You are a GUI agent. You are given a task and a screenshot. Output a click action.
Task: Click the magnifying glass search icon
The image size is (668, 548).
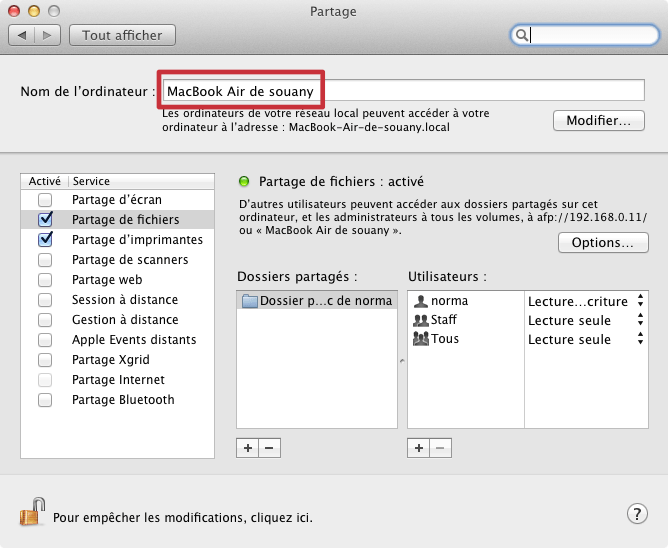click(521, 35)
